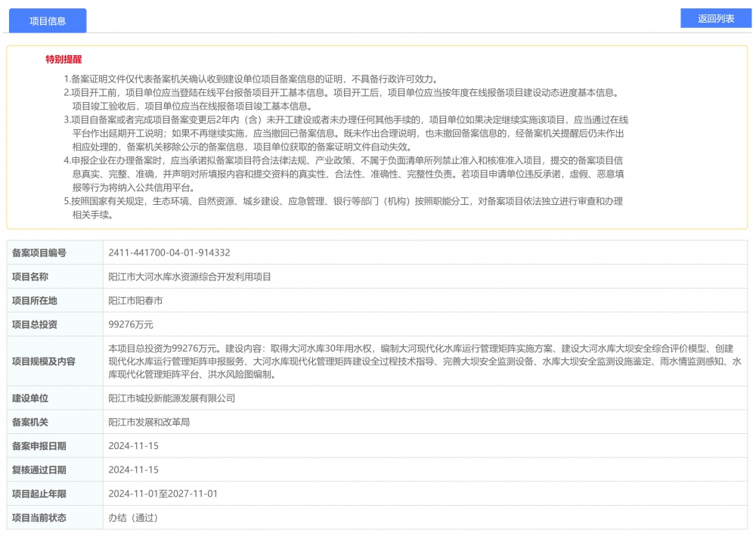Select the 特别提醒 heading

(x=64, y=59)
